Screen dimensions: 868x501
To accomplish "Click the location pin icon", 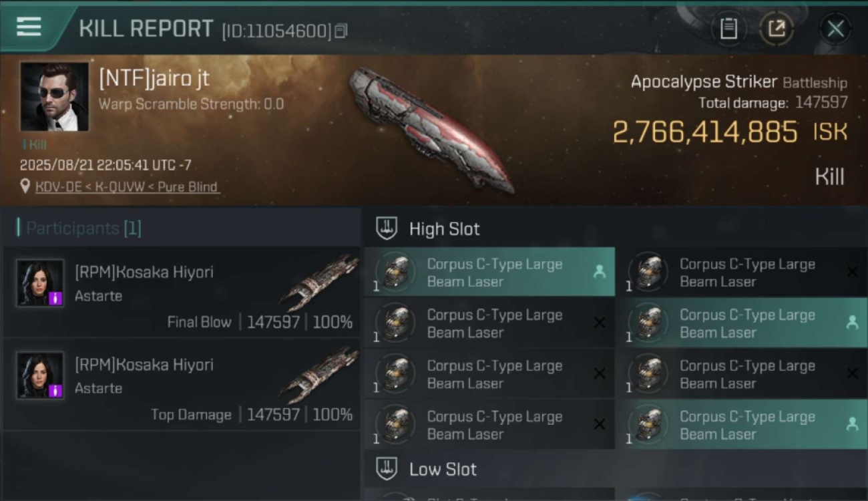I will click(25, 186).
